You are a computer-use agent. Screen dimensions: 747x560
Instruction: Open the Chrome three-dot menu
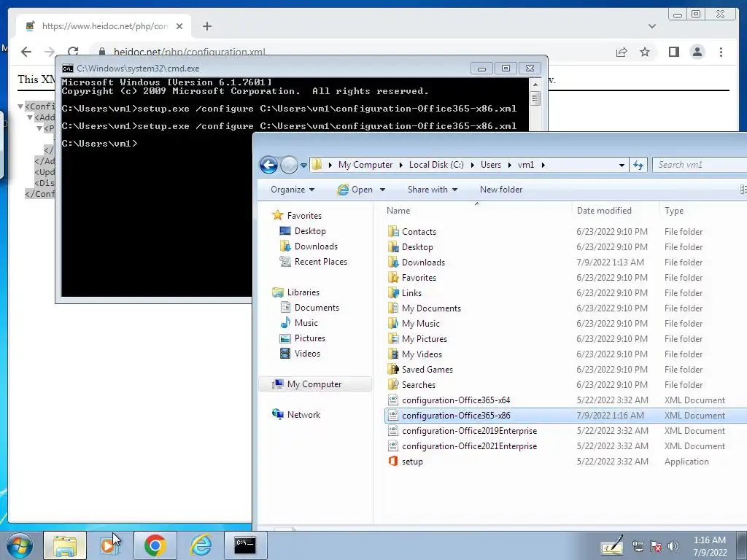(x=721, y=52)
